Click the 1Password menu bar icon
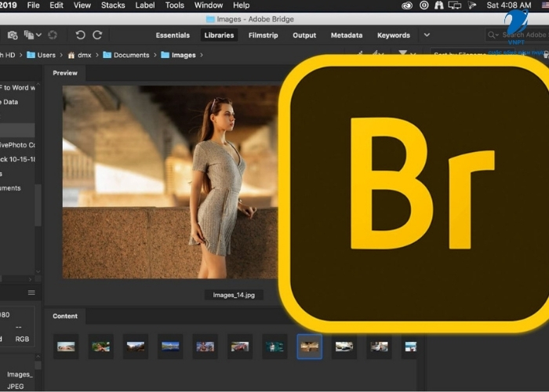549x392 pixels. coord(424,5)
